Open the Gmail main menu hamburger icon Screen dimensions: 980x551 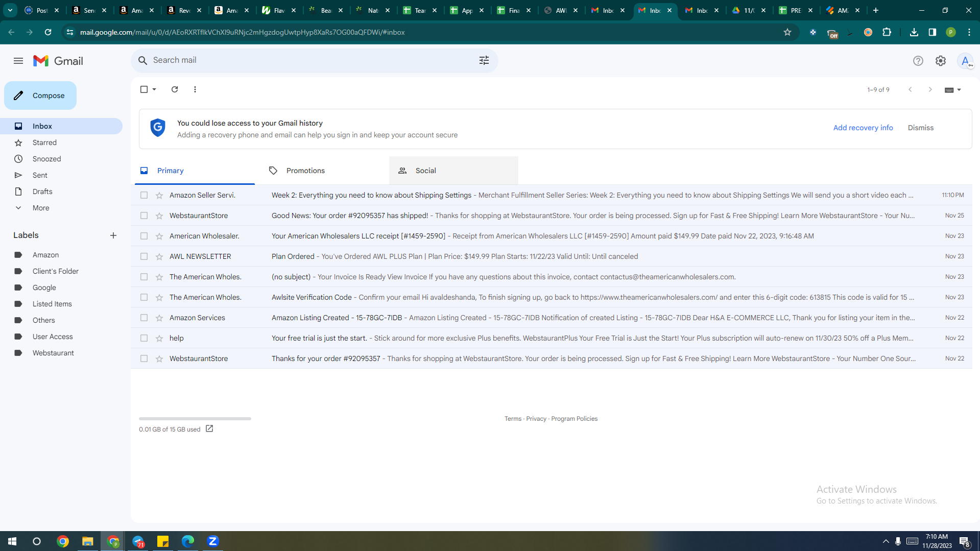click(x=18, y=61)
